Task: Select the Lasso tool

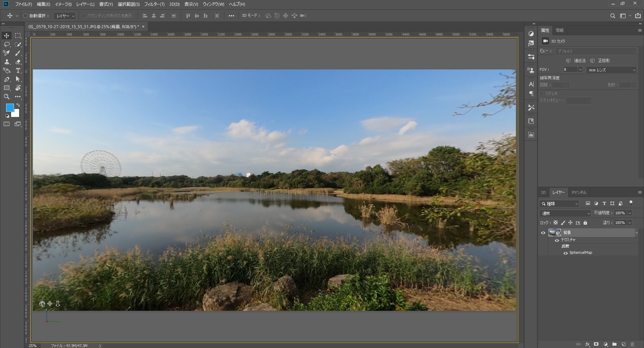Action: pyautogui.click(x=6, y=44)
